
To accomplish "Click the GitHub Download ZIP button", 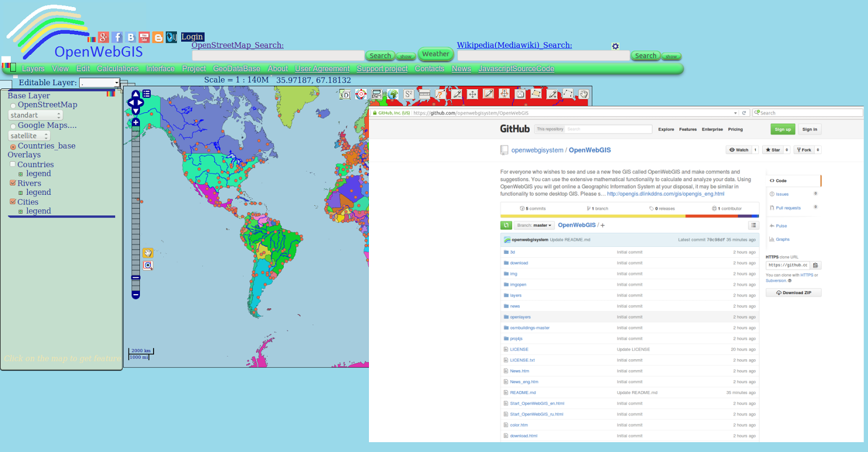I will (x=794, y=292).
